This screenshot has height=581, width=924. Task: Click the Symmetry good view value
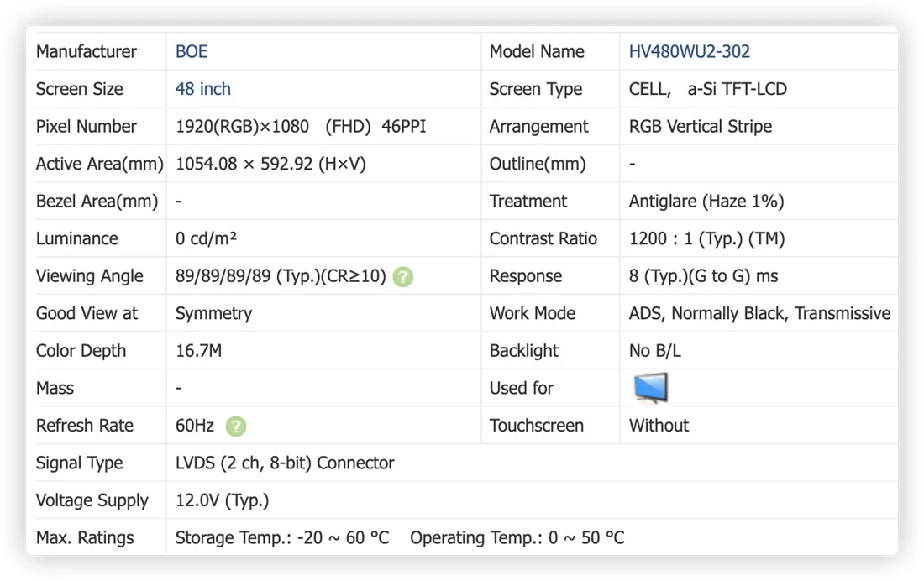(213, 313)
